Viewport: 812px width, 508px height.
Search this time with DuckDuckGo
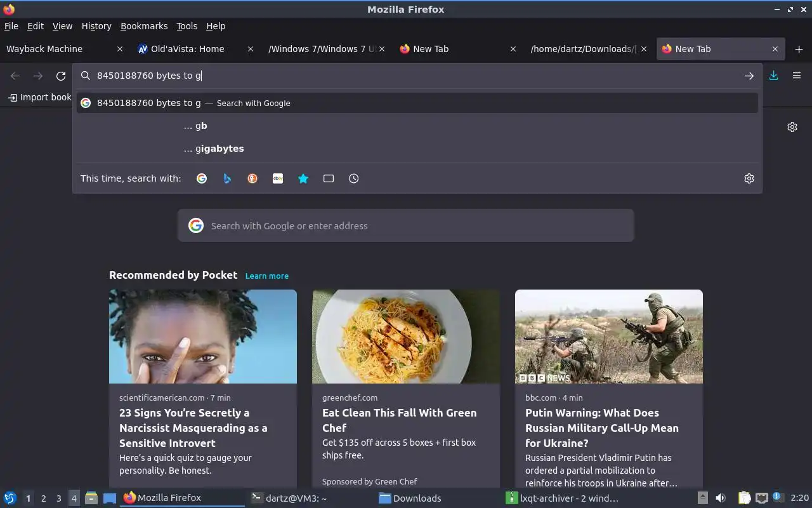click(252, 178)
